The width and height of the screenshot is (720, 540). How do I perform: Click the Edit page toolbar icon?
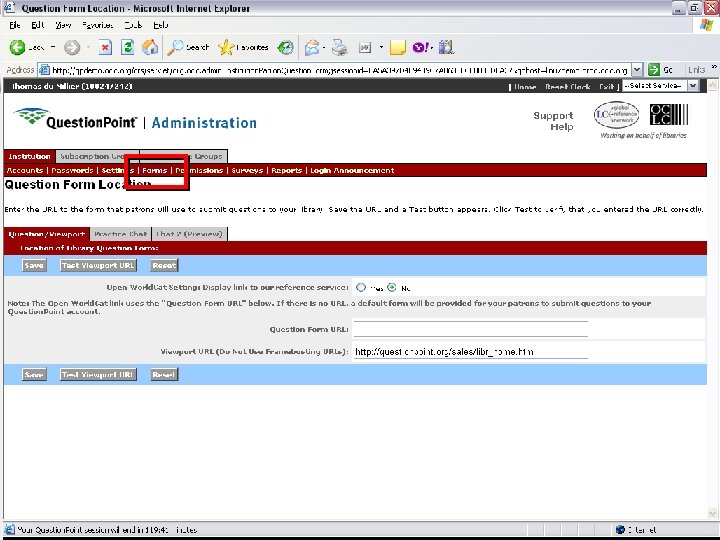tap(365, 47)
